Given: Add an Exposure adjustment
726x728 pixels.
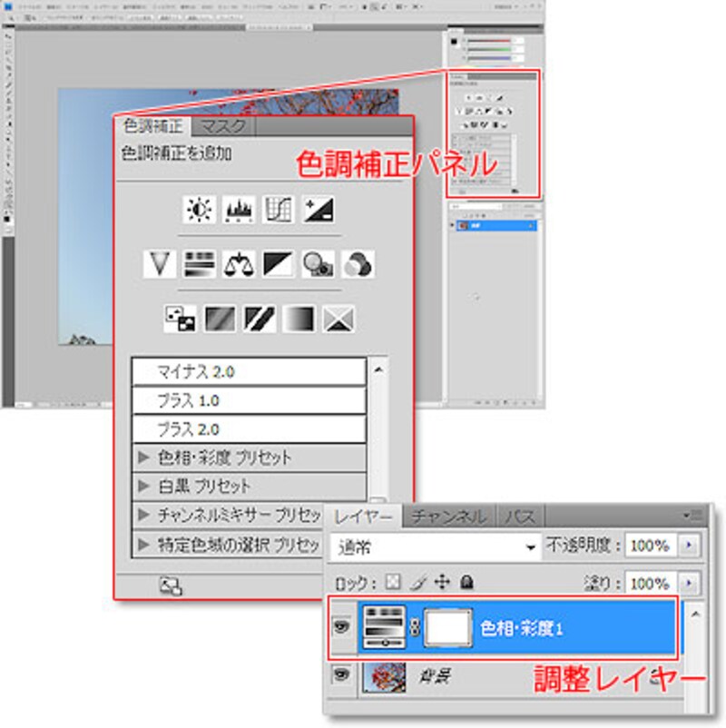Looking at the screenshot, I should point(318,210).
